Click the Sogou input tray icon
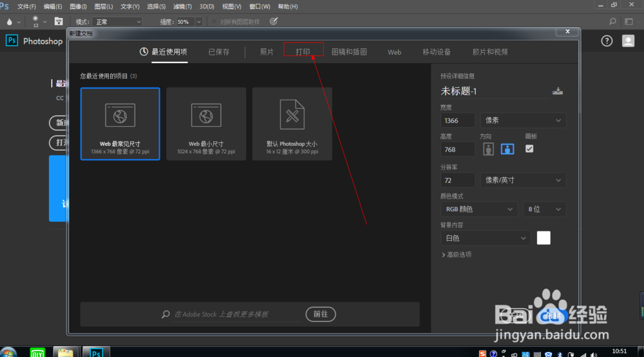Viewport: 644px width, 357px height. 482,354
